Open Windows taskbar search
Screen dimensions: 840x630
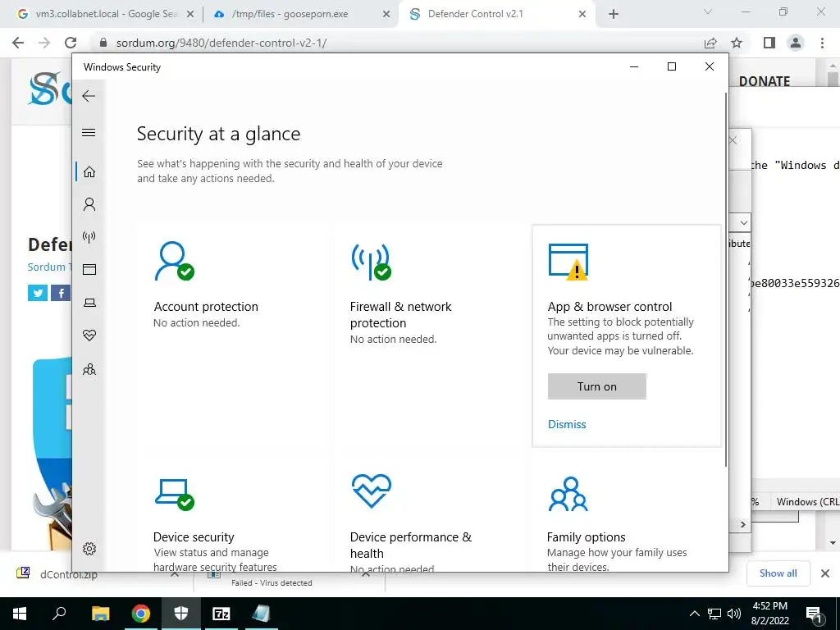click(x=59, y=614)
